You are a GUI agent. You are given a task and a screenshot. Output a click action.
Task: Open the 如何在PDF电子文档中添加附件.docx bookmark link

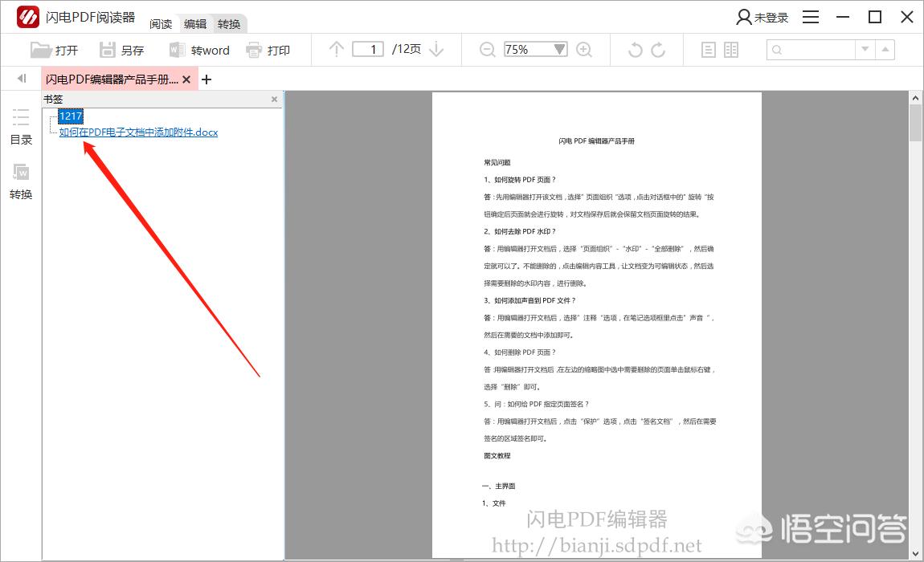138,132
